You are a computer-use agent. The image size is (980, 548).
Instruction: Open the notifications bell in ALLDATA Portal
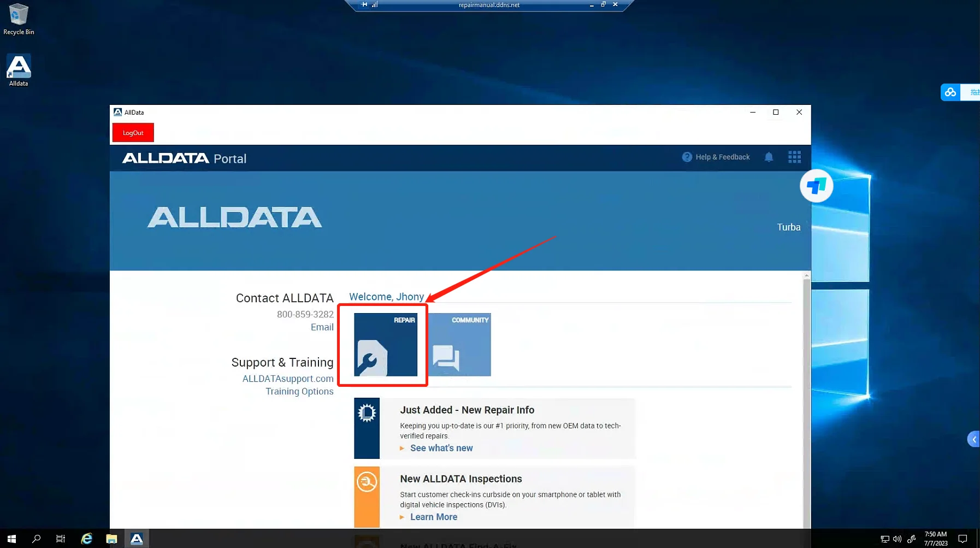tap(769, 157)
